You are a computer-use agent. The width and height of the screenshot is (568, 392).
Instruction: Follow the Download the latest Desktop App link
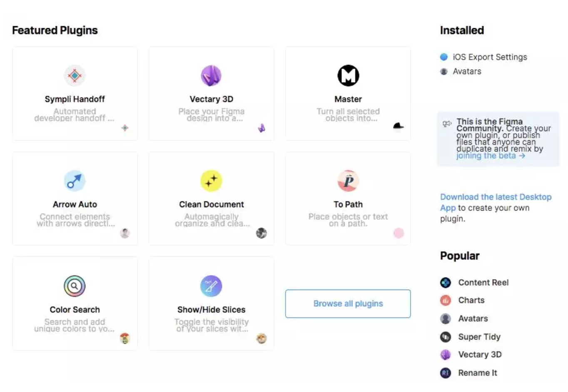(x=496, y=197)
